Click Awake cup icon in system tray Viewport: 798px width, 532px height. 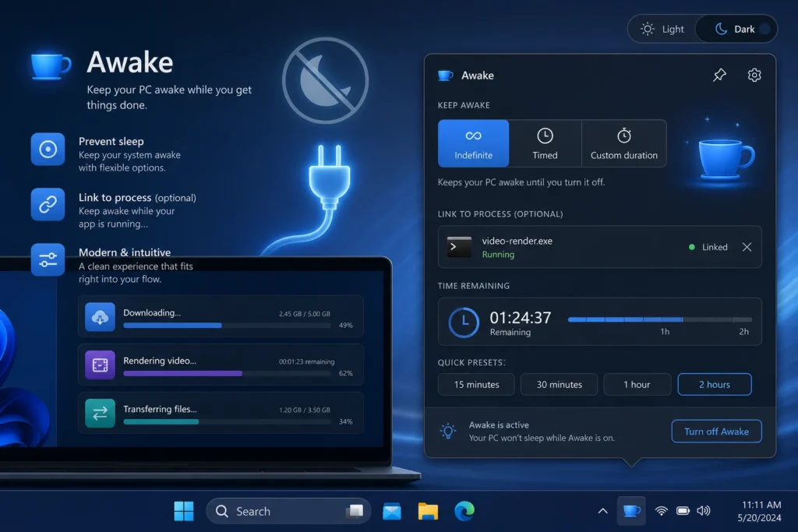pyautogui.click(x=631, y=511)
